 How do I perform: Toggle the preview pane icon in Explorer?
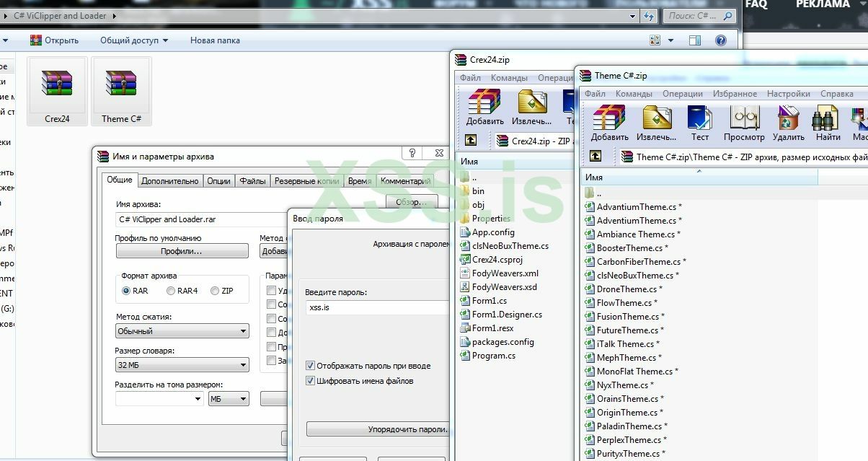tap(695, 40)
